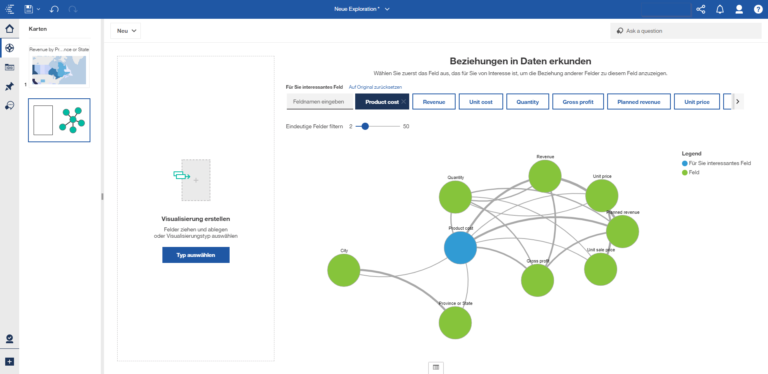Click the share icon
Screen dimensions: 768x374
pyautogui.click(x=701, y=9)
